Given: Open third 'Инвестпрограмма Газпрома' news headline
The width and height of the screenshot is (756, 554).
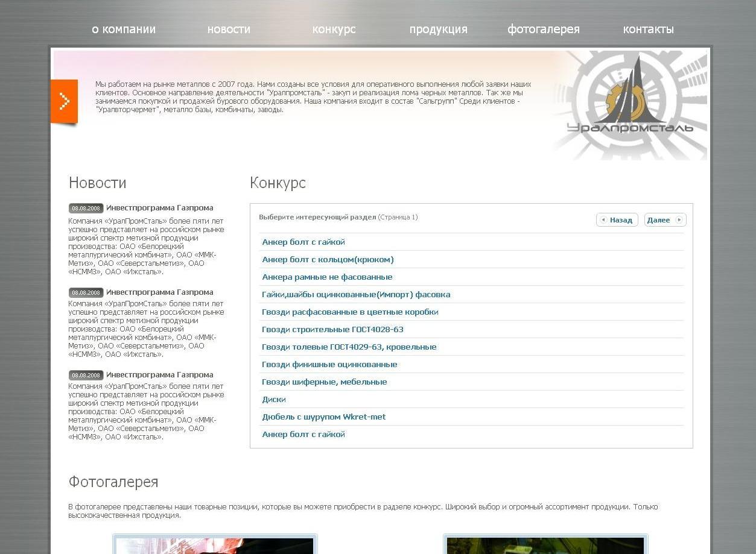Looking at the screenshot, I should tap(160, 375).
